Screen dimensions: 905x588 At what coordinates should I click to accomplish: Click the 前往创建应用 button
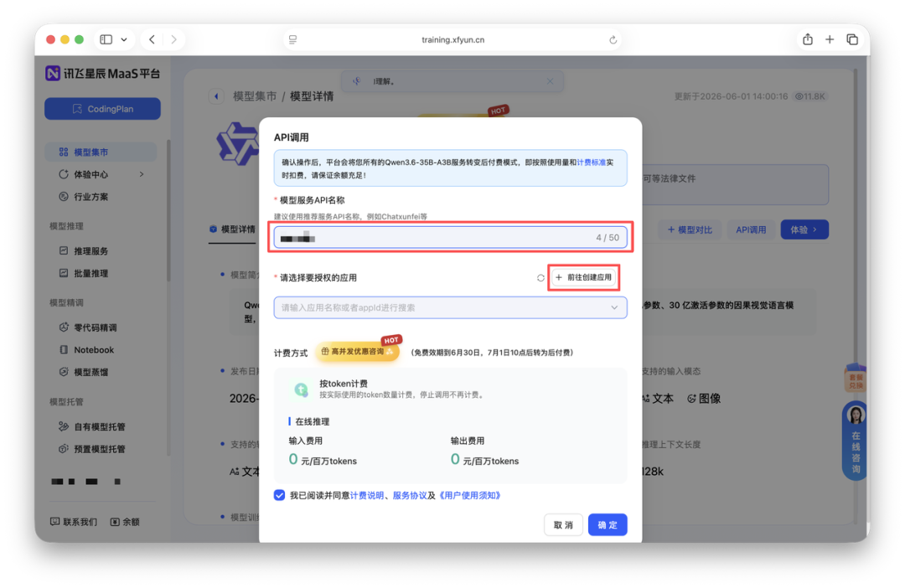pyautogui.click(x=584, y=277)
